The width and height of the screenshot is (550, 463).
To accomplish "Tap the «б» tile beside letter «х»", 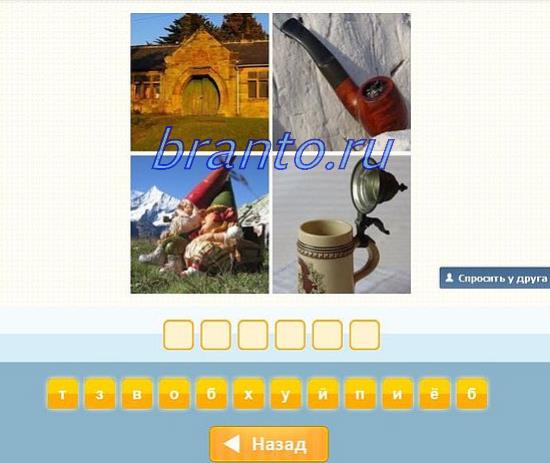I will tap(211, 394).
